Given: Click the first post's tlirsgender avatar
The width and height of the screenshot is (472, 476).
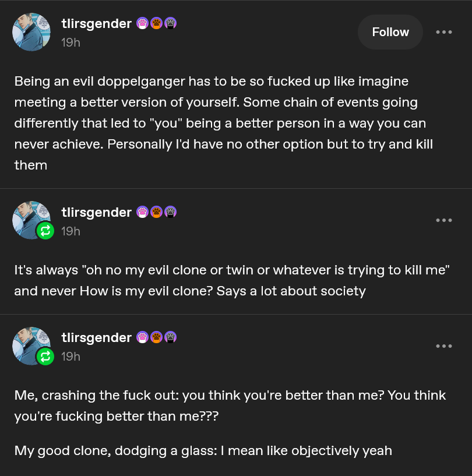Looking at the screenshot, I should point(31,32).
